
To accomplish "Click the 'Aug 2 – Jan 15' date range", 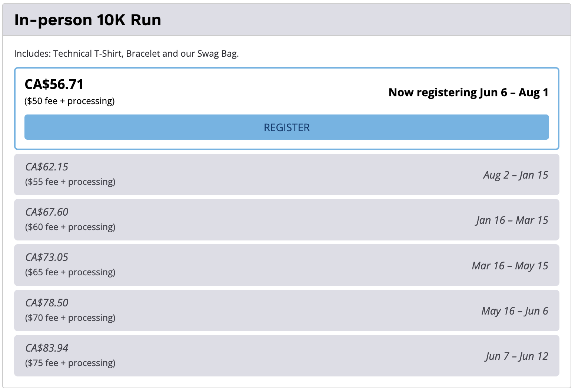I will [516, 175].
